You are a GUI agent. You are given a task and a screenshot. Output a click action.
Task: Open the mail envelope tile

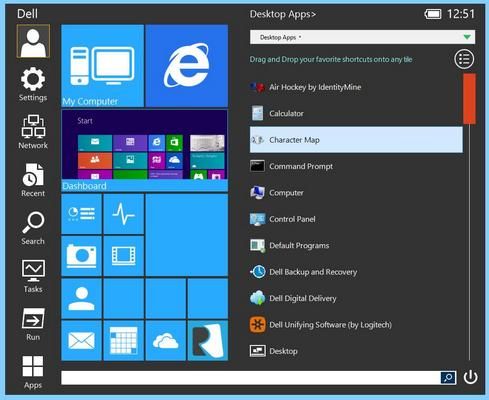[82, 340]
